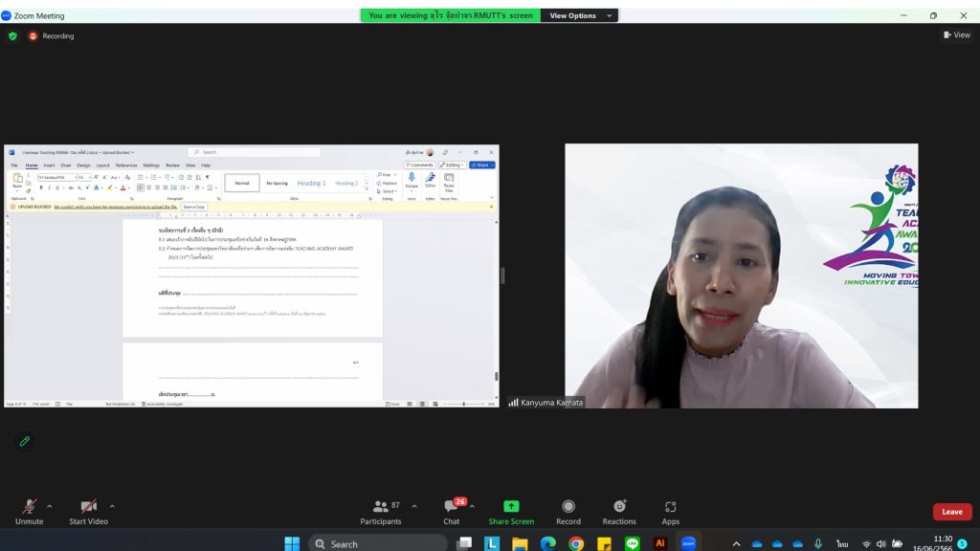Open the View Options dropdown

(x=578, y=15)
